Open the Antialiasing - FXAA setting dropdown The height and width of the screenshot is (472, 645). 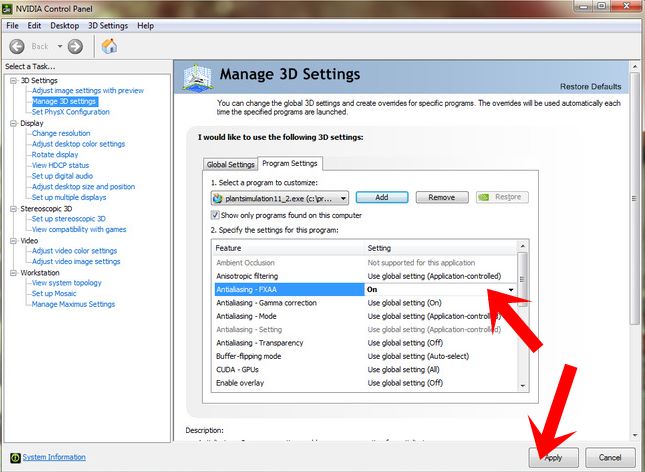[510, 290]
